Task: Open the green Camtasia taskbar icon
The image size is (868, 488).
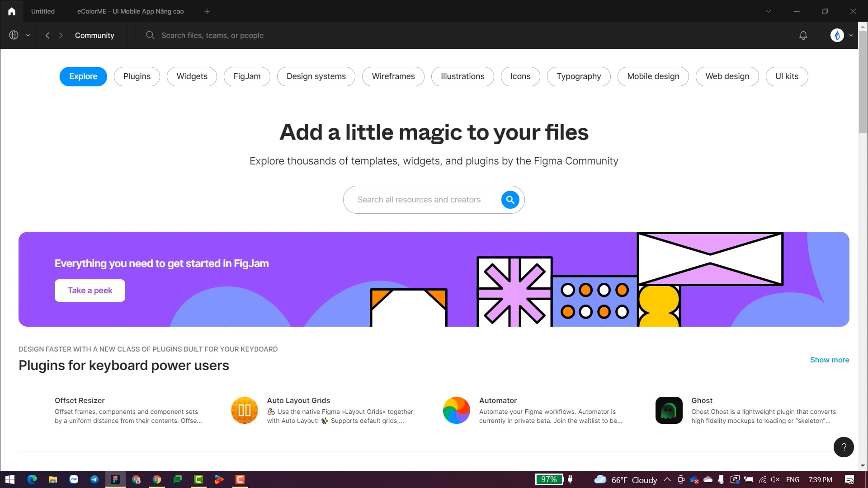Action: 198,479
